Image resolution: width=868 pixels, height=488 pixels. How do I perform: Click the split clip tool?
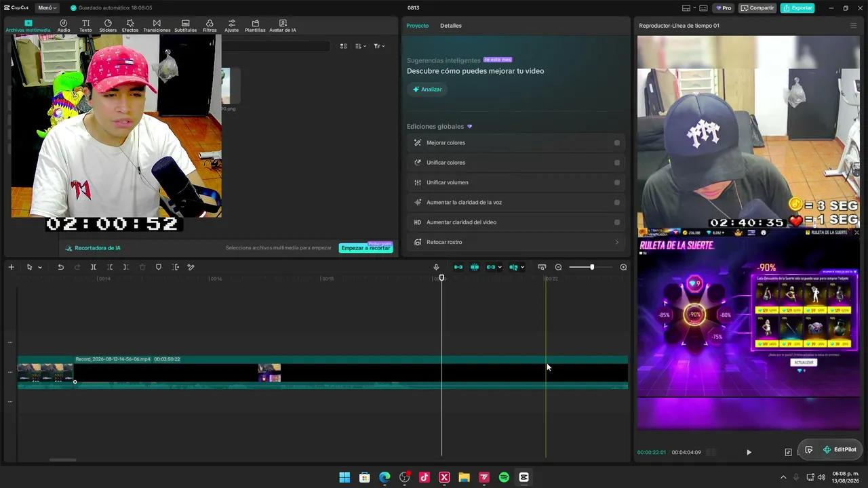(x=94, y=267)
